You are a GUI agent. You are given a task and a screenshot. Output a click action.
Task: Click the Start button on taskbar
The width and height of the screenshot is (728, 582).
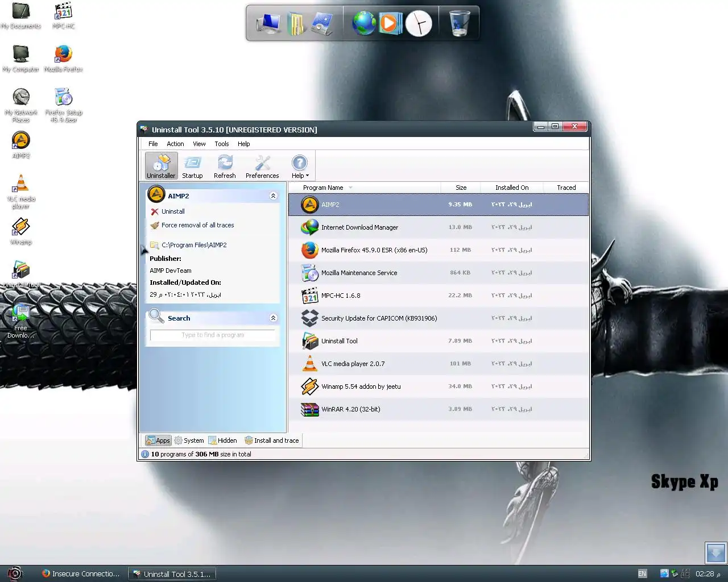point(14,573)
